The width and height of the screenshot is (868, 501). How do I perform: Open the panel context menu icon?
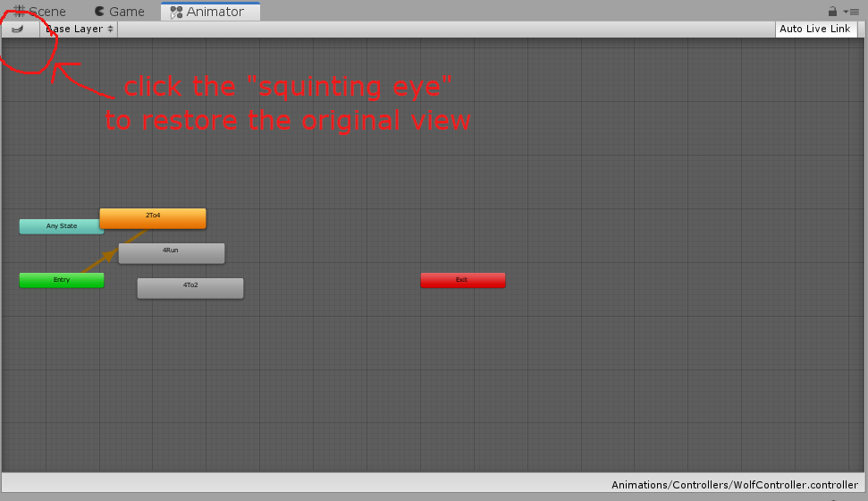[x=851, y=12]
